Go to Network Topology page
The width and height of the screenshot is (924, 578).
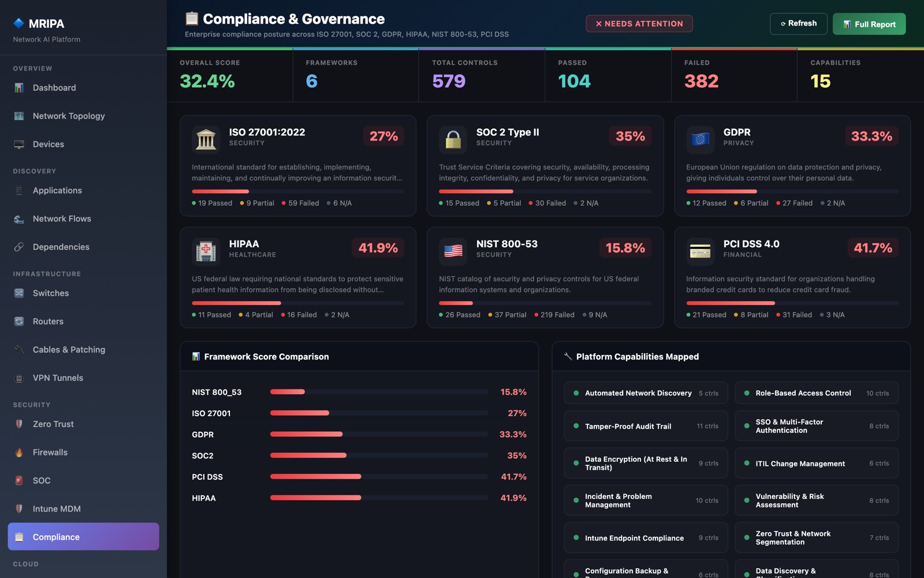coord(84,116)
